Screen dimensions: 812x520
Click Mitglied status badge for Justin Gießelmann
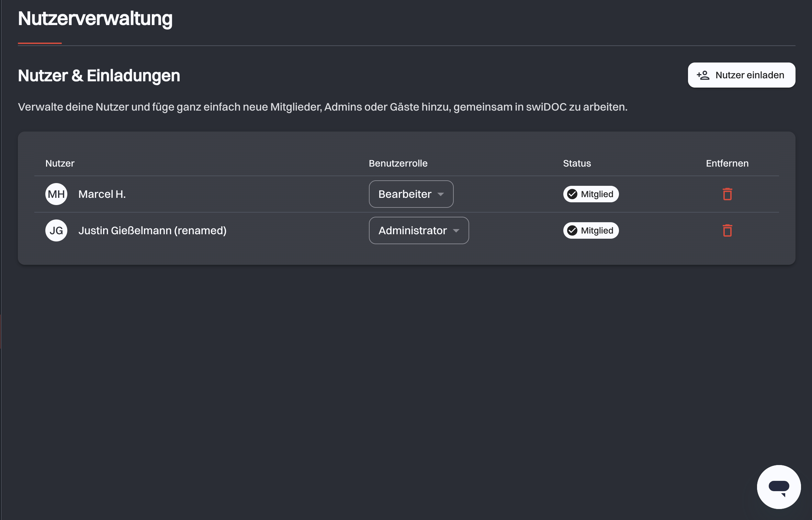click(591, 230)
